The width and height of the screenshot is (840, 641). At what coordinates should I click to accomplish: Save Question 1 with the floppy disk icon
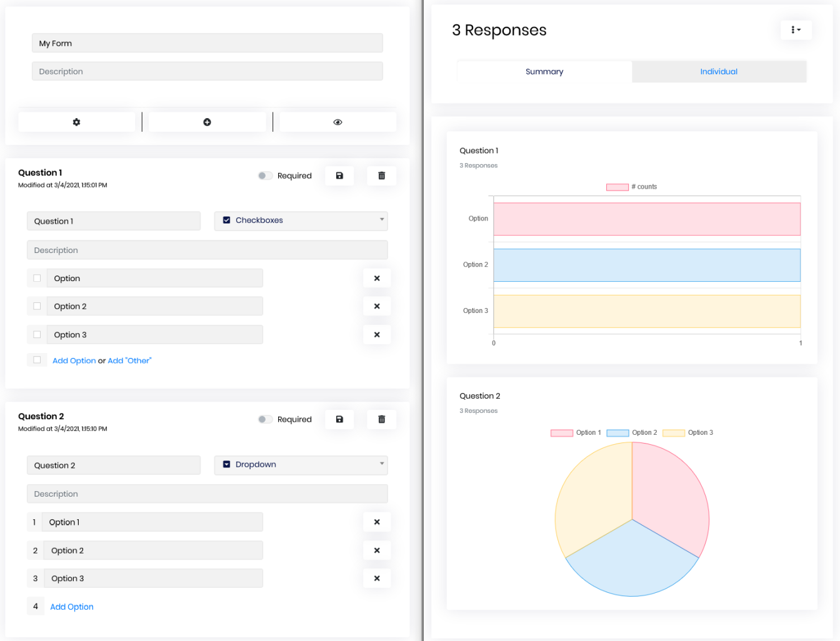point(339,176)
